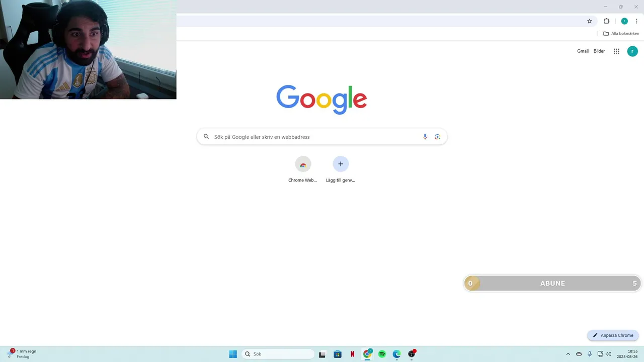The image size is (644, 362).
Task: Open the Google account avatar on page
Action: pyautogui.click(x=632, y=51)
